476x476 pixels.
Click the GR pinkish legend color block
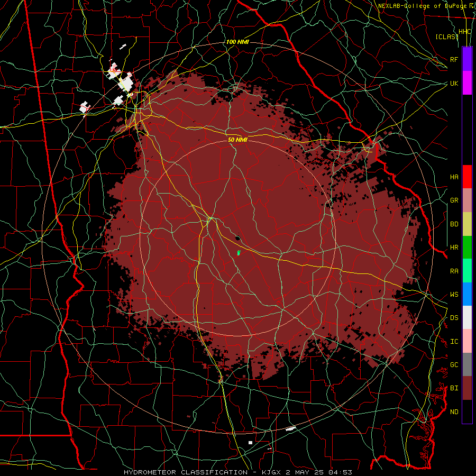tap(467, 200)
